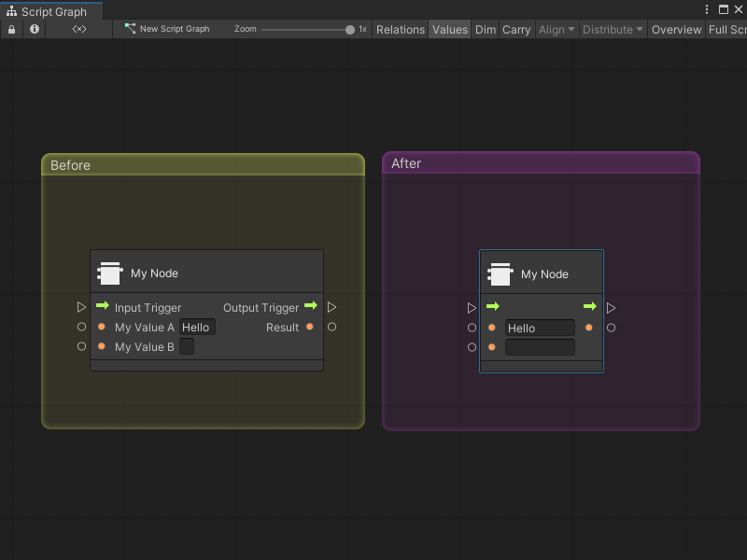Screen dimensions: 747x560
Task: Toggle the Values display option
Action: click(449, 30)
